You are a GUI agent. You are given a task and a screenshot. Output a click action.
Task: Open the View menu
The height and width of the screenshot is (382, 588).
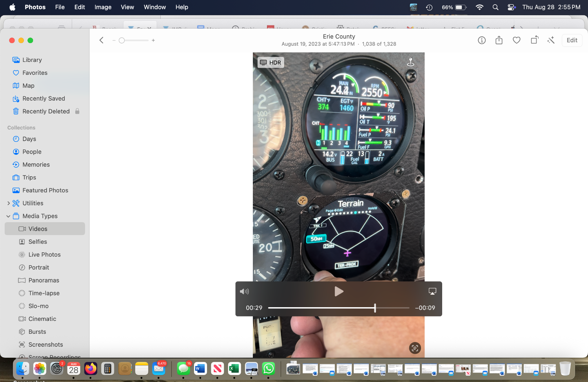click(127, 7)
